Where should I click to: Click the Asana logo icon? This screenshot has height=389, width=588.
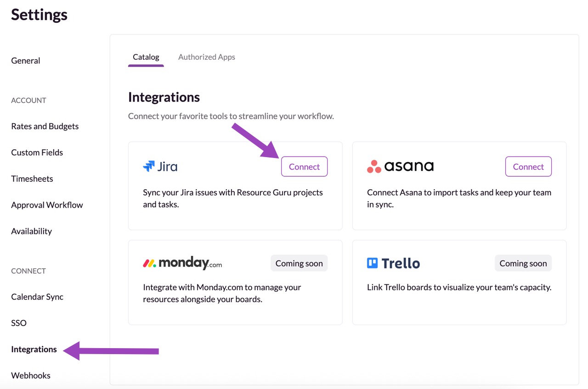(374, 167)
